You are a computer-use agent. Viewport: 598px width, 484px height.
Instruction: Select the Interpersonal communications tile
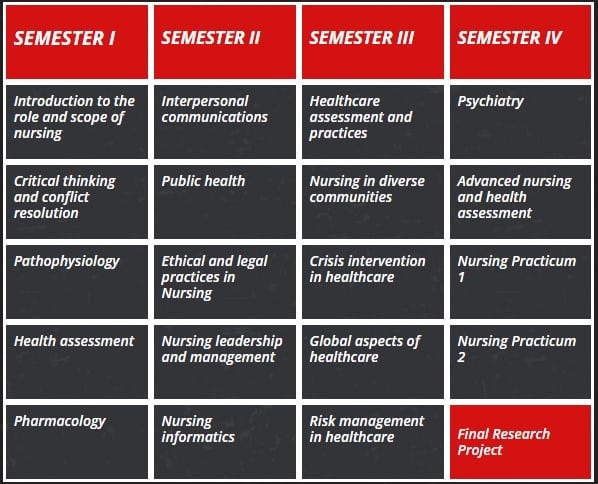tap(225, 122)
